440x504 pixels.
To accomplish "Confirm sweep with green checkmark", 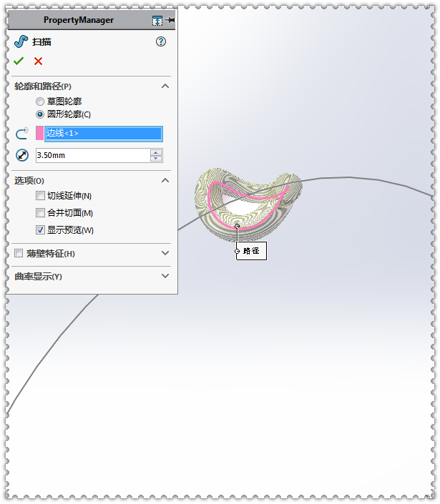I will click(19, 61).
